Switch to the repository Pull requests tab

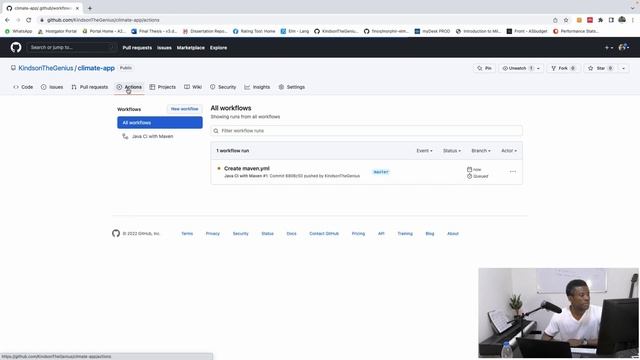click(x=89, y=87)
